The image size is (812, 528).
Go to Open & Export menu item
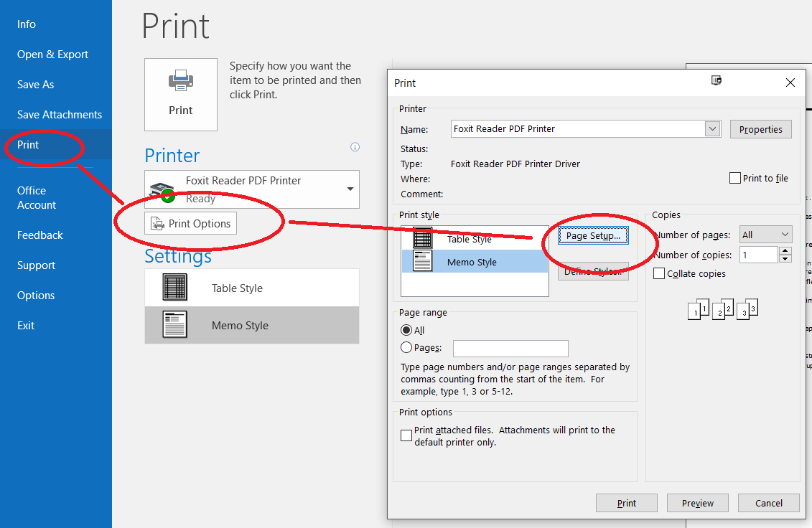tap(52, 55)
